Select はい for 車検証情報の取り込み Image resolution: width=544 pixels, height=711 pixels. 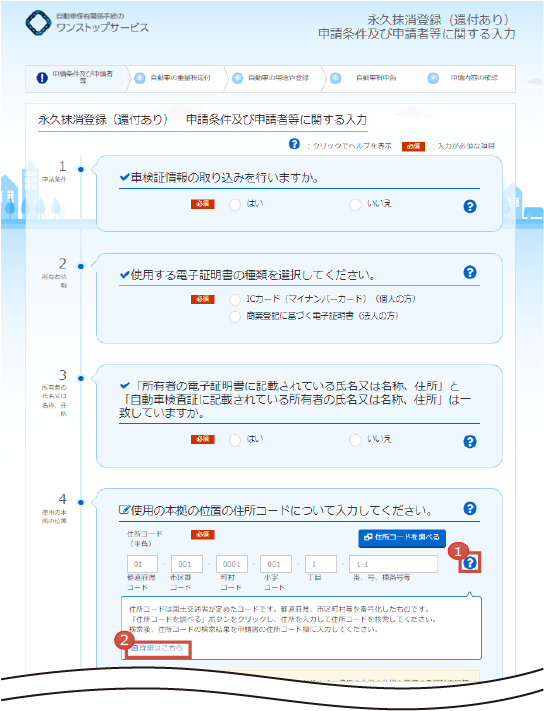coord(235,205)
